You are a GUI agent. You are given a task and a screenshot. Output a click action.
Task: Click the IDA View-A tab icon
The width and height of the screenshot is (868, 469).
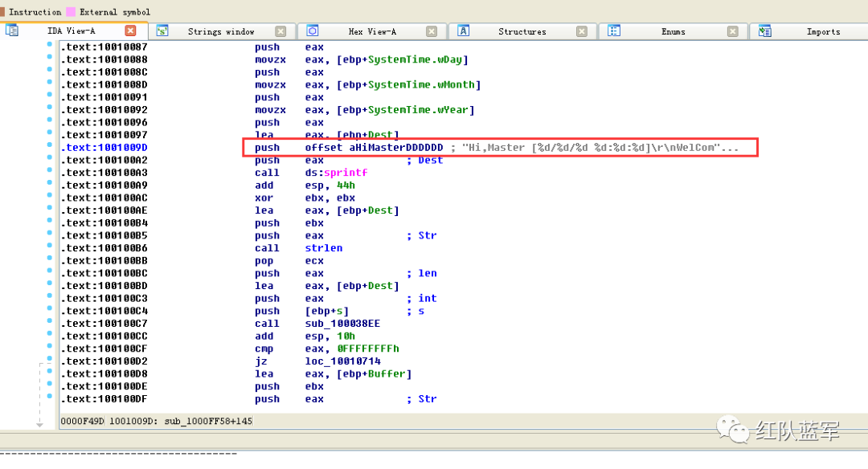tap(11, 31)
